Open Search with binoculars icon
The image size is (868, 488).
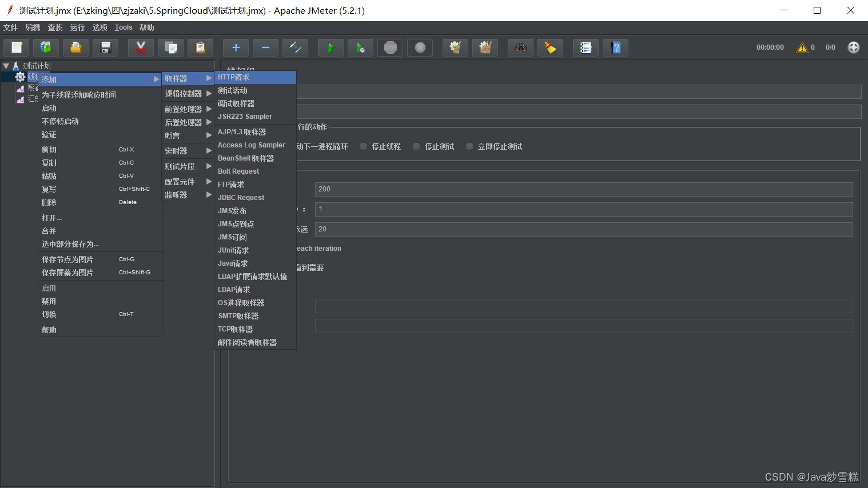[520, 47]
